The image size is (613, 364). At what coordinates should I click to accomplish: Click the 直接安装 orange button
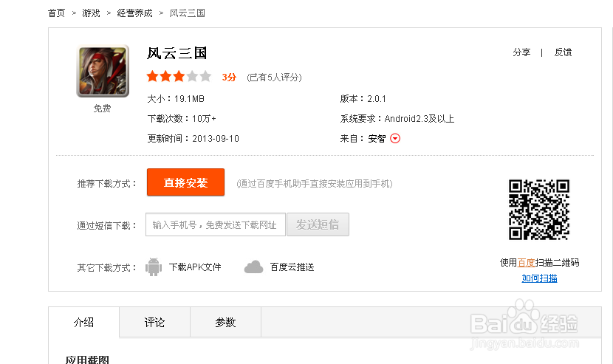185,182
